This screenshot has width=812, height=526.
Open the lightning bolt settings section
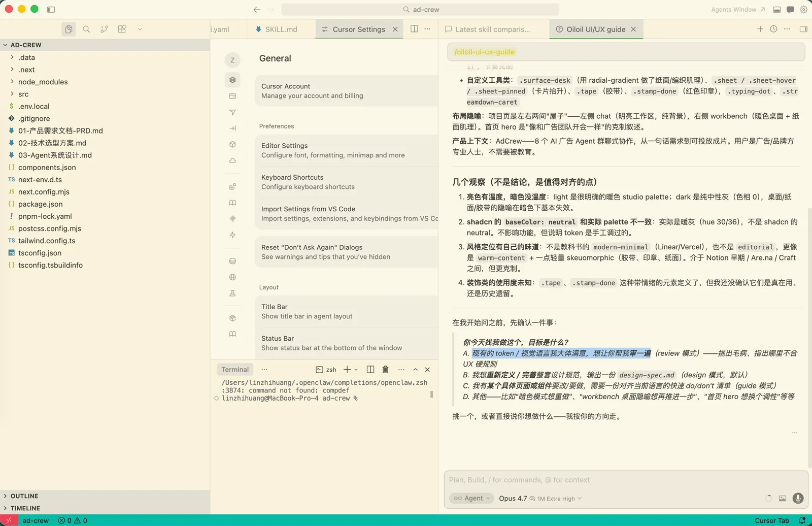232,235
